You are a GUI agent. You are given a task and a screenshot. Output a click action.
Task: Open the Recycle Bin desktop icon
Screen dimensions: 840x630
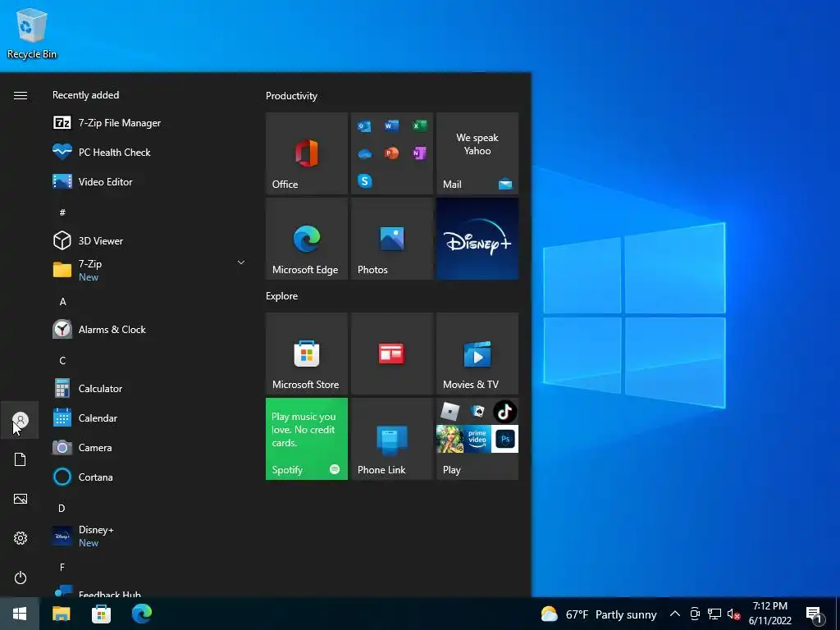32,33
